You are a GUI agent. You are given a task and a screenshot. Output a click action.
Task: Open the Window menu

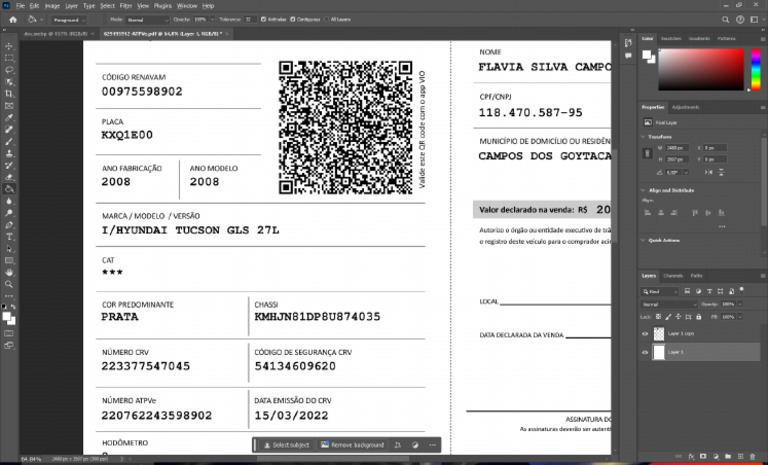(187, 6)
